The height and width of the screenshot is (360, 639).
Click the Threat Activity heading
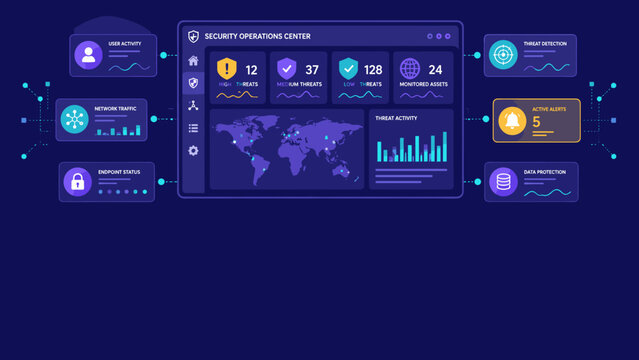[x=396, y=118]
